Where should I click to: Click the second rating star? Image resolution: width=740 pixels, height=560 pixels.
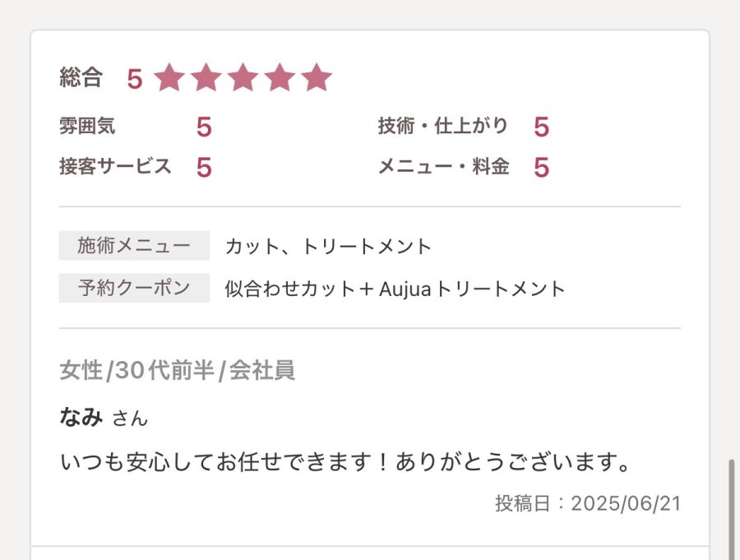pyautogui.click(x=206, y=78)
